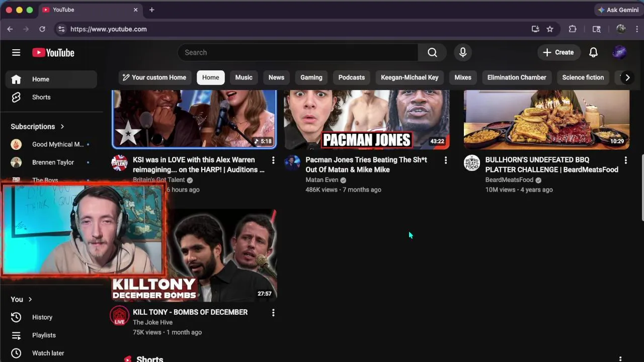The image size is (644, 362).
Task: Open the Pacman Jones video title
Action: [x=366, y=164]
